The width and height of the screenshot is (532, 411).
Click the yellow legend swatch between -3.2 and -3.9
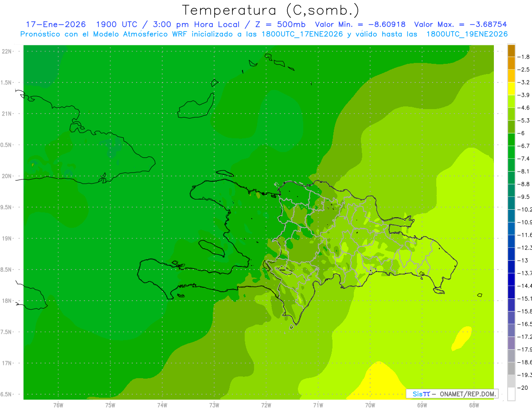tap(511, 89)
